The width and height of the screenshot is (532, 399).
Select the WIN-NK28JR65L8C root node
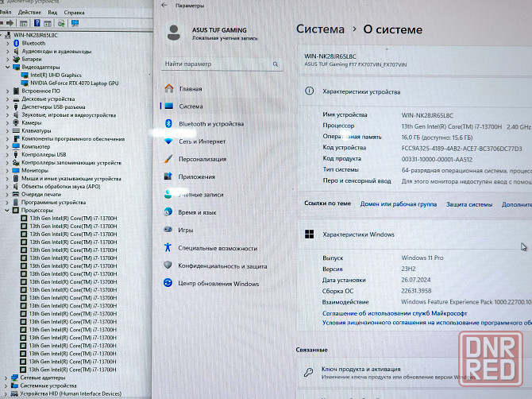35,35
